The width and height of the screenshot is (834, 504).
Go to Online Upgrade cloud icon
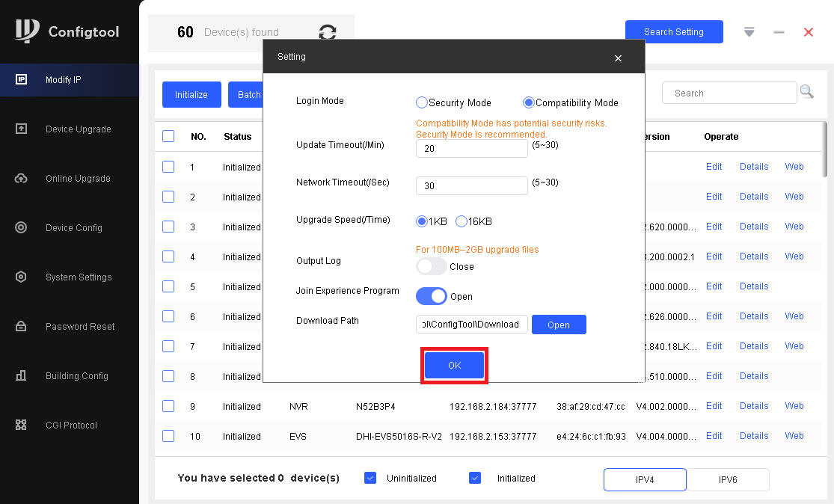22,178
